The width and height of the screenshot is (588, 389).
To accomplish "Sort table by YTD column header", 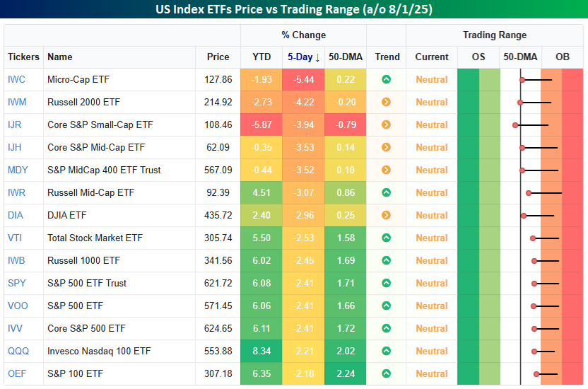I will point(261,57).
